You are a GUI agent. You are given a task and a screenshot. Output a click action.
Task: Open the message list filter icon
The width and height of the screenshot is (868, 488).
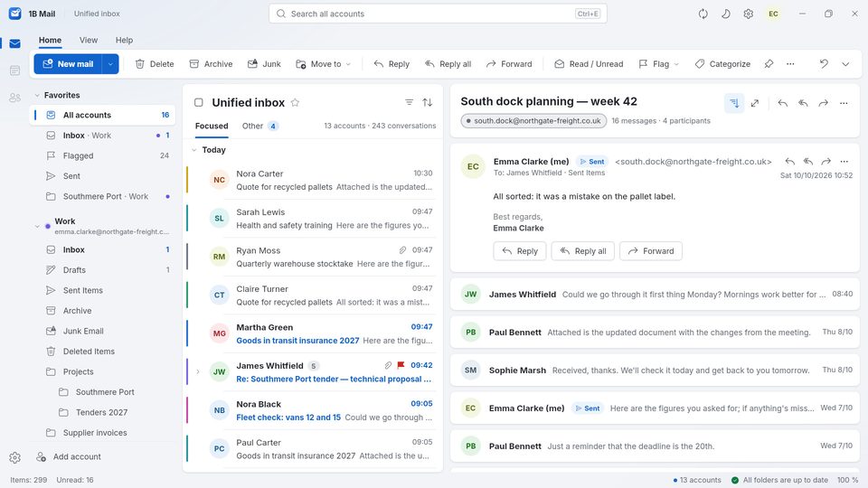(409, 102)
